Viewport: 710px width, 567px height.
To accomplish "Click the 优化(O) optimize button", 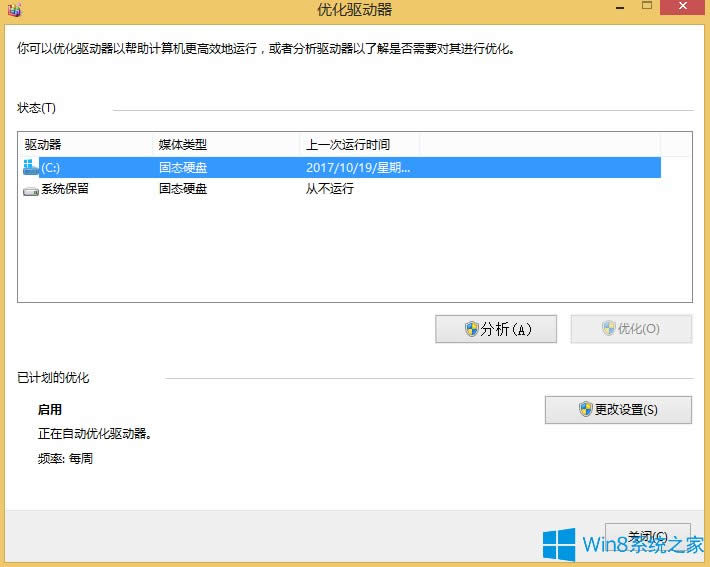I will click(x=631, y=329).
